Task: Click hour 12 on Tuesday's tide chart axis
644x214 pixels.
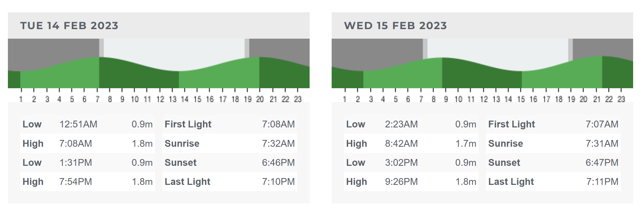Action: click(x=160, y=99)
